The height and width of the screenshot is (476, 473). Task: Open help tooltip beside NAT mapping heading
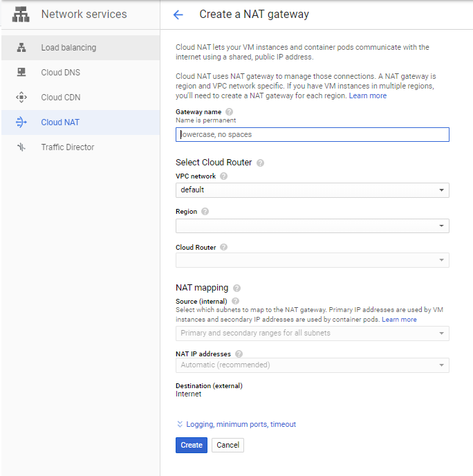pos(237,288)
